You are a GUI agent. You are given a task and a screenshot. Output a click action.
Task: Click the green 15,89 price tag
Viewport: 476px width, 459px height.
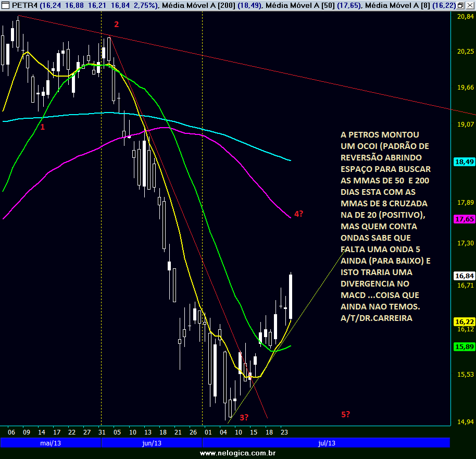464,346
